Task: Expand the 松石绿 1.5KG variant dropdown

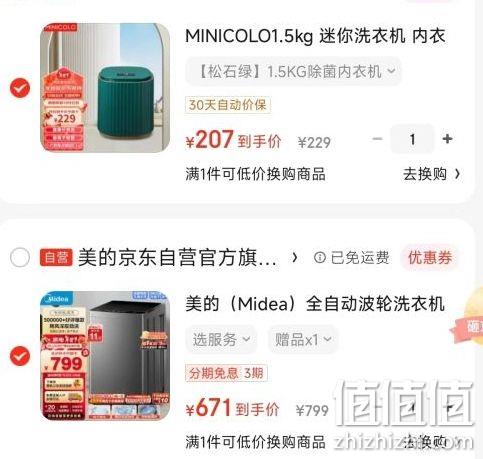Action: [293, 71]
